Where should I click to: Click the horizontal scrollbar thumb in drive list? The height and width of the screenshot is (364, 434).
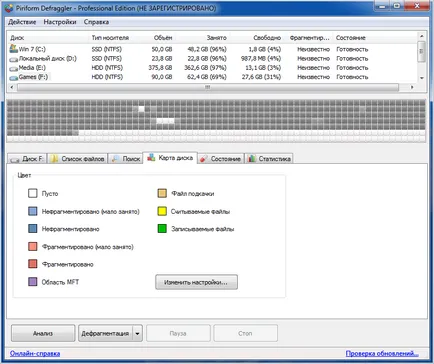coord(208,87)
